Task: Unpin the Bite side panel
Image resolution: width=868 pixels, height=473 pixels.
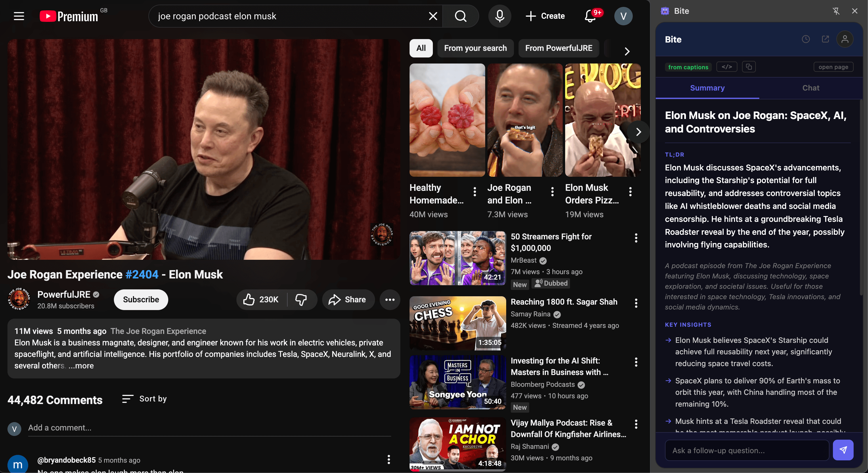Action: click(836, 11)
